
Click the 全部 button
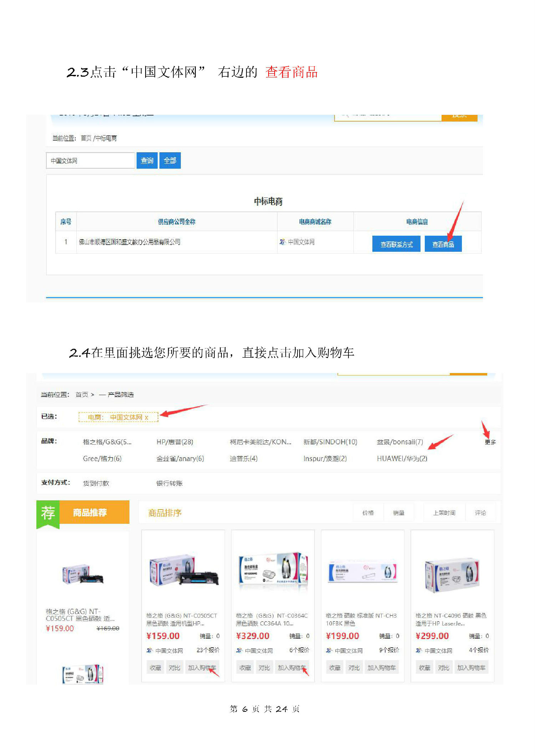point(170,160)
